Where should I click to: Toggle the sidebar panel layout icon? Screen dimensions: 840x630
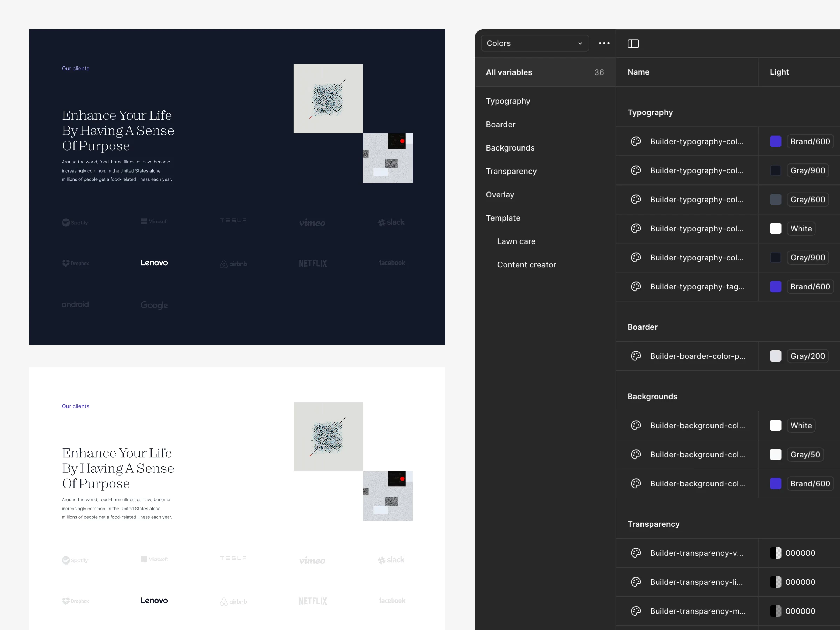(633, 44)
